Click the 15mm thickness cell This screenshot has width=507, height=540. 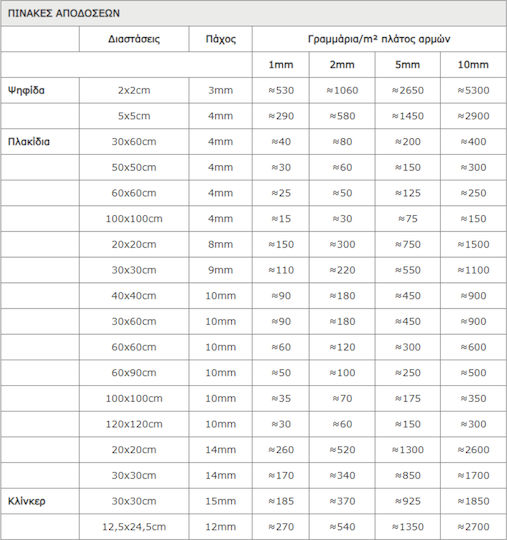tap(220, 501)
